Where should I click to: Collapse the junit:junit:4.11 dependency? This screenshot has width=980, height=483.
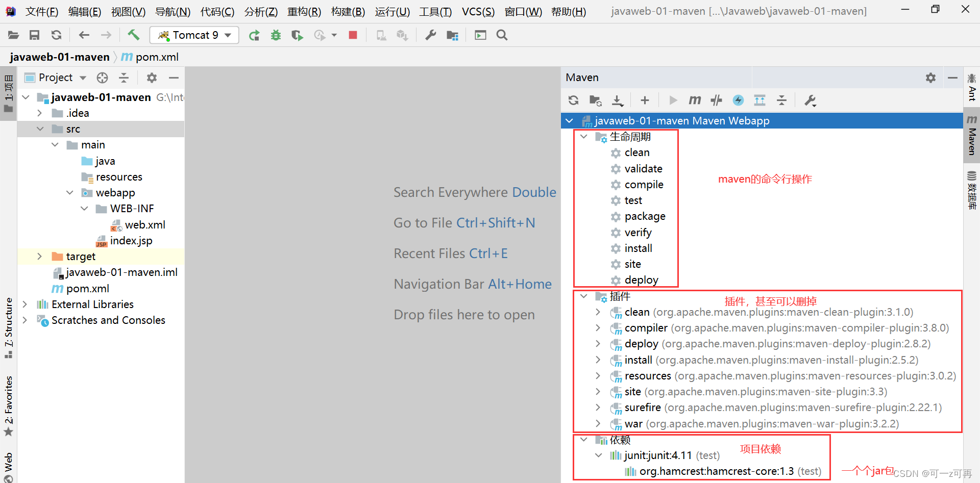pos(598,455)
